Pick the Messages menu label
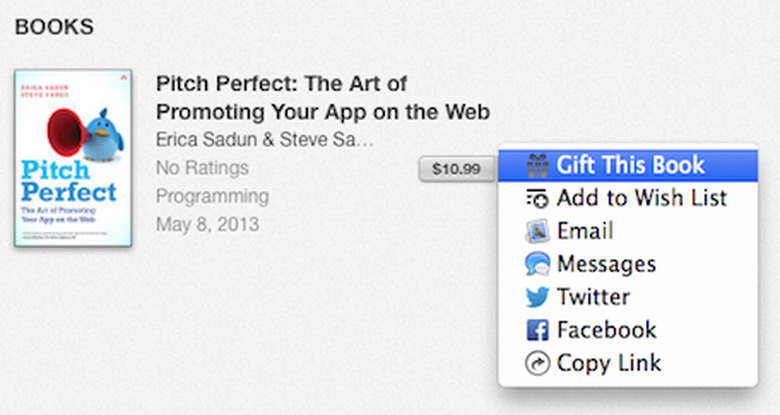 [x=606, y=264]
